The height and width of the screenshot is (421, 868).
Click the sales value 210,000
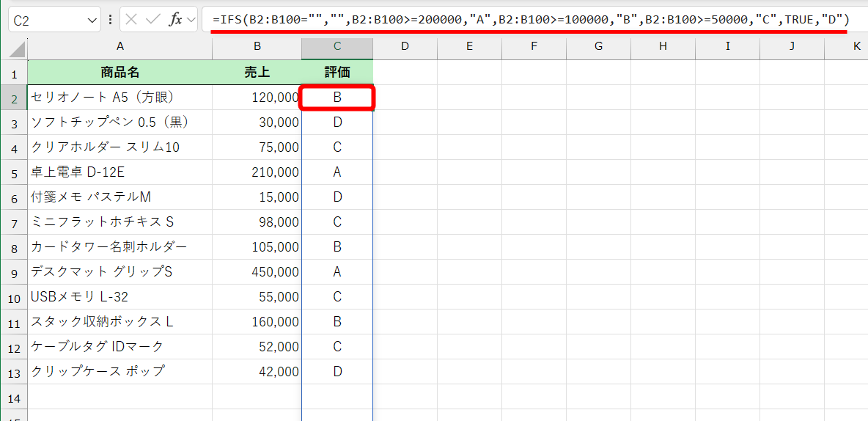tap(257, 172)
